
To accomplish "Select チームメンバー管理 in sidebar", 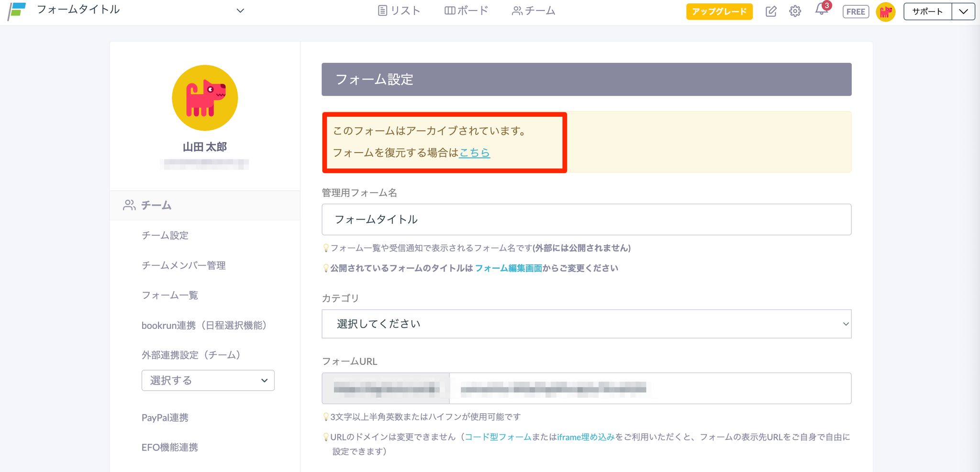I will (183, 265).
